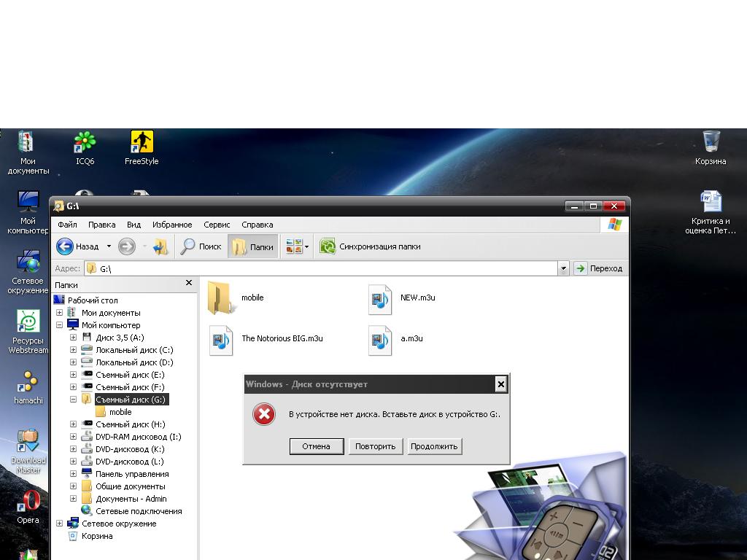
Task: Collapse the Removable Disk (G:) tree node
Action: tap(73, 400)
